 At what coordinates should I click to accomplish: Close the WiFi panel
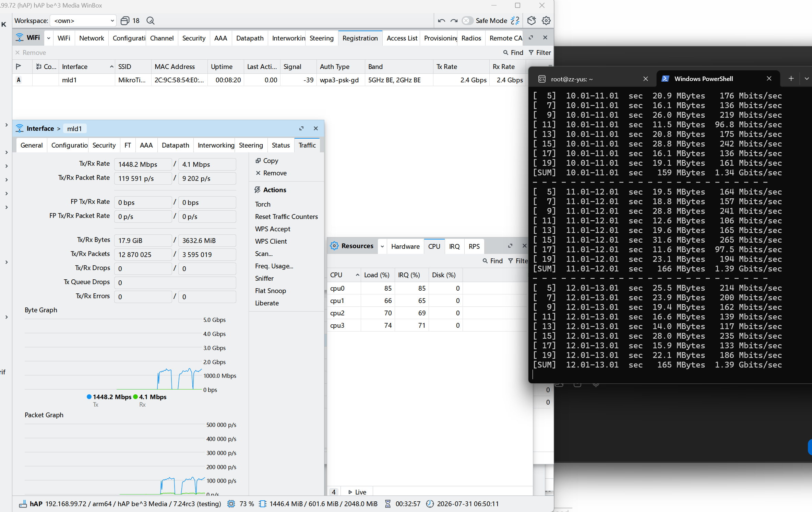tap(545, 37)
